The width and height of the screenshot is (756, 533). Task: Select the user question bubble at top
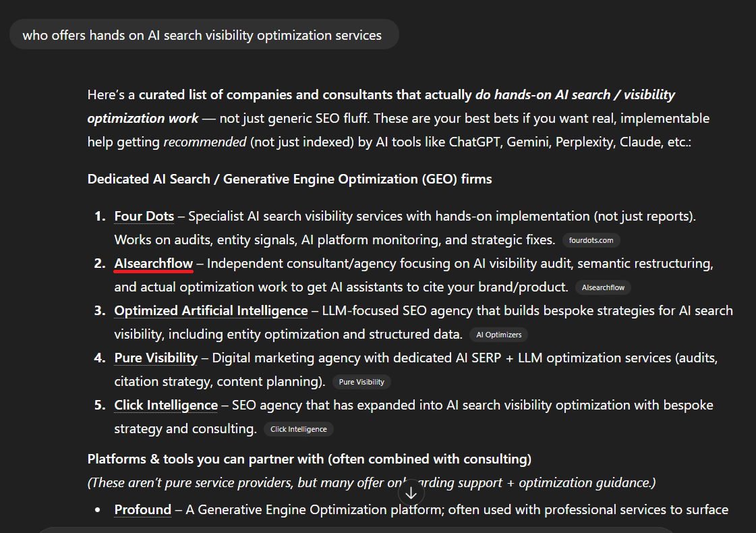204,34
